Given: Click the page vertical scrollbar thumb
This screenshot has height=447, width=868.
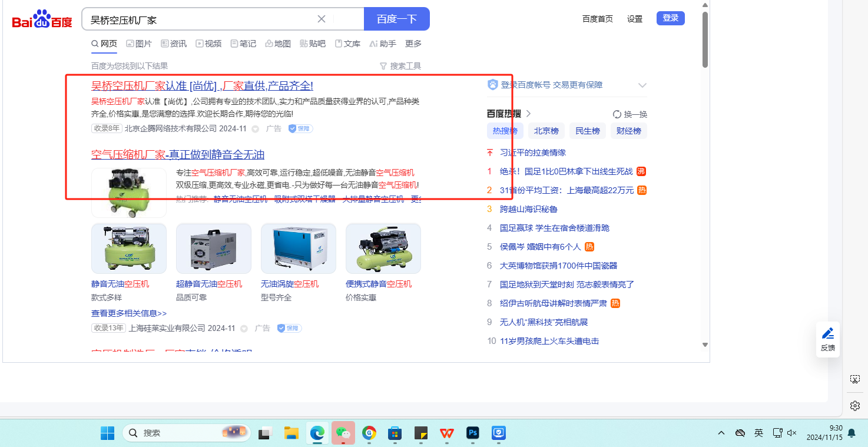Looking at the screenshot, I should click(x=705, y=39).
